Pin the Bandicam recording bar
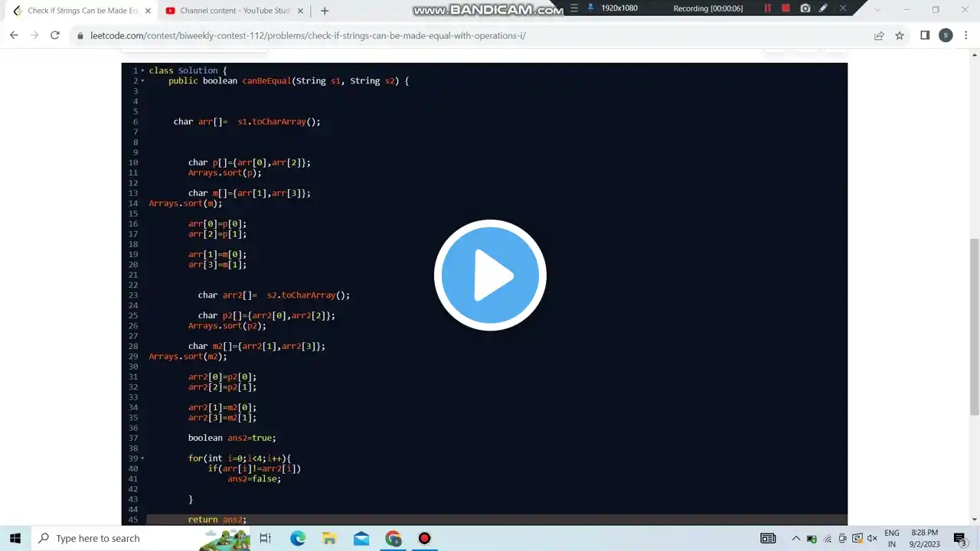The width and height of the screenshot is (980, 551). click(x=590, y=8)
